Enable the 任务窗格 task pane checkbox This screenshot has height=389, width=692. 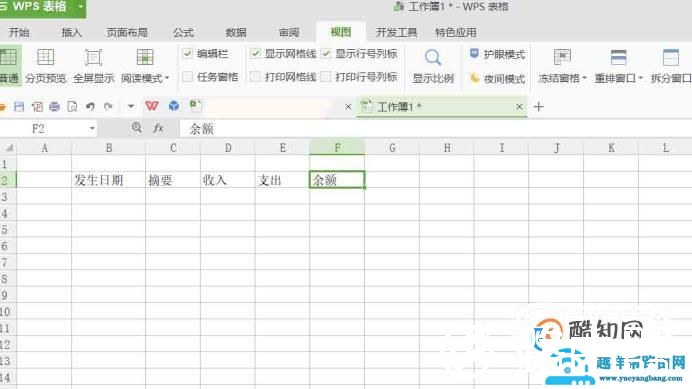[188, 76]
